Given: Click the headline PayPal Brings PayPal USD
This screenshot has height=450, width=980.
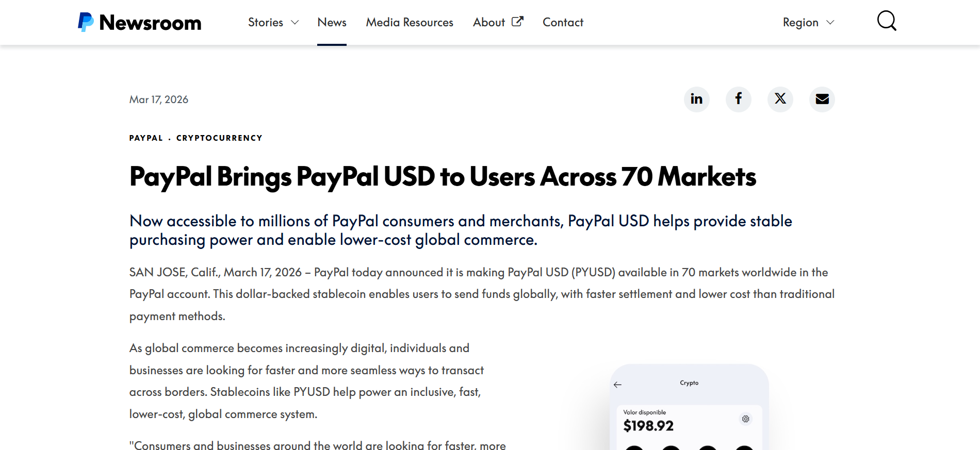Looking at the screenshot, I should coord(443,177).
